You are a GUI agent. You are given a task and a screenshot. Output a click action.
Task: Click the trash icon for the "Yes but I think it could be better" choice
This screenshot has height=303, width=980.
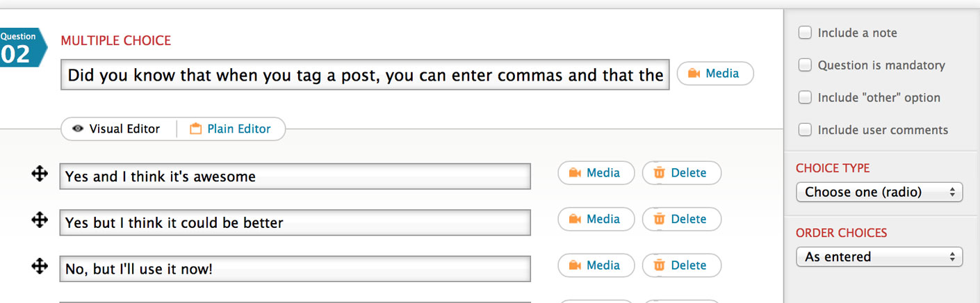coord(660,219)
